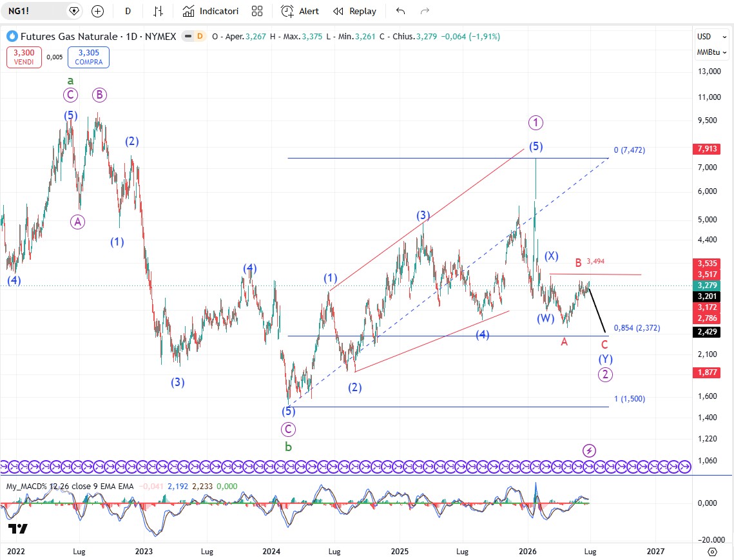This screenshot has width=734, height=560.
Task: Start bar Replay mode
Action: (355, 11)
